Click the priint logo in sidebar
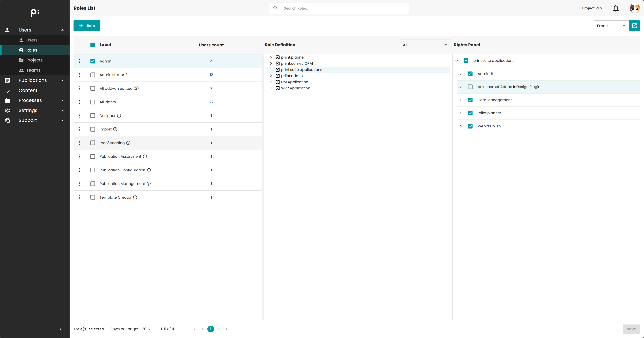This screenshot has height=338, width=644. [35, 12]
